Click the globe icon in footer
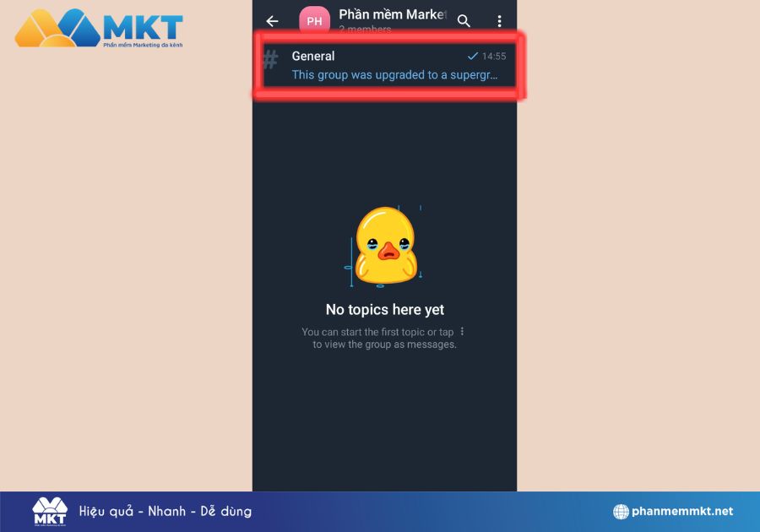The width and height of the screenshot is (760, 532). [x=621, y=512]
